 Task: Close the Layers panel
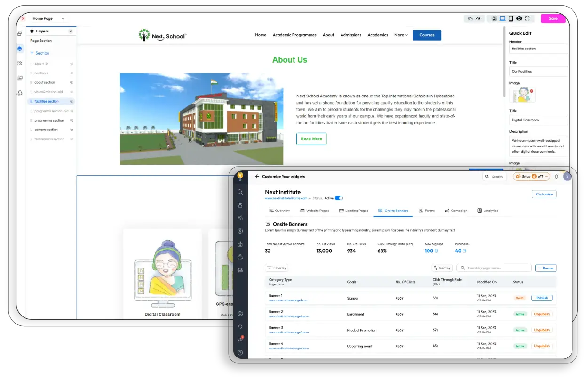tap(71, 31)
